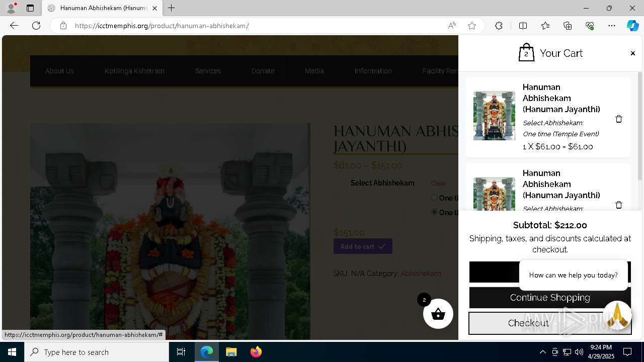The width and height of the screenshot is (644, 362).
Task: Close the Your Cart panel
Action: click(x=633, y=53)
